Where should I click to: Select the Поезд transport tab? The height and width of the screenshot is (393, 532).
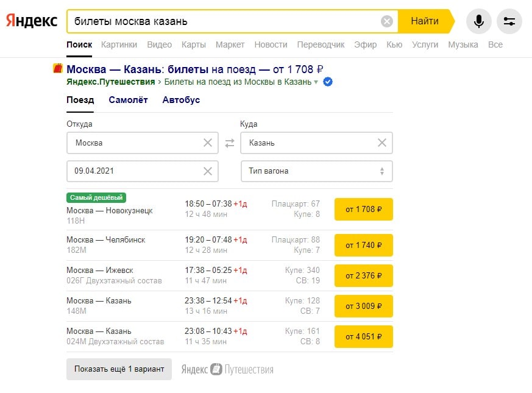(80, 100)
